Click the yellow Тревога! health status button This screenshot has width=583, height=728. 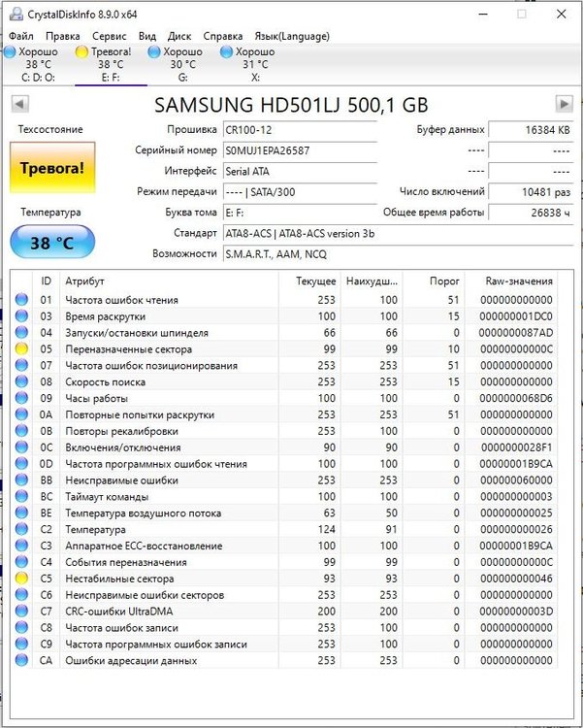pos(52,168)
